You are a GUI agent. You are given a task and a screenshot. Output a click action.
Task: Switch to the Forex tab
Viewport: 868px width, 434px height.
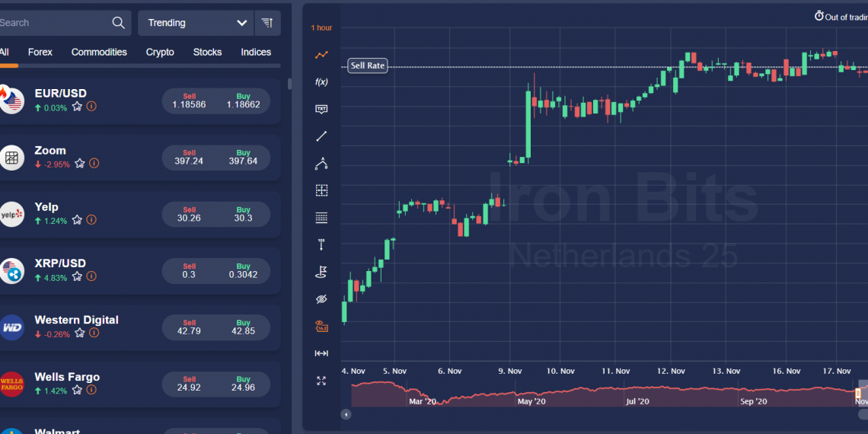point(40,52)
